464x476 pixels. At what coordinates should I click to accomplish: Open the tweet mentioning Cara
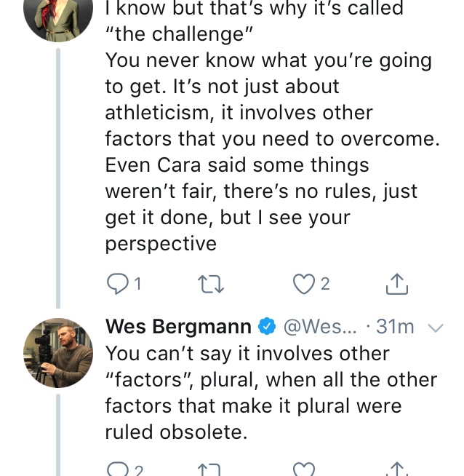(x=272, y=126)
